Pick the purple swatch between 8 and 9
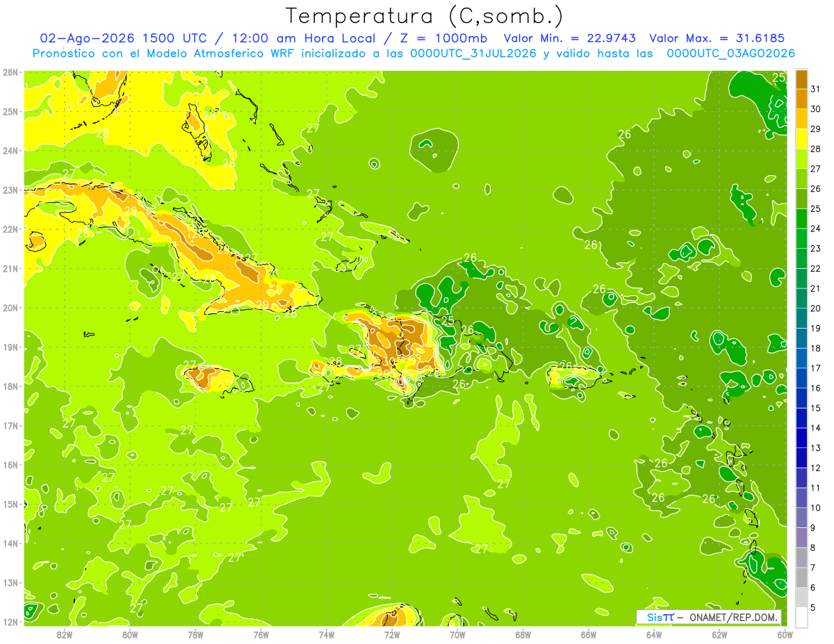 [x=802, y=537]
